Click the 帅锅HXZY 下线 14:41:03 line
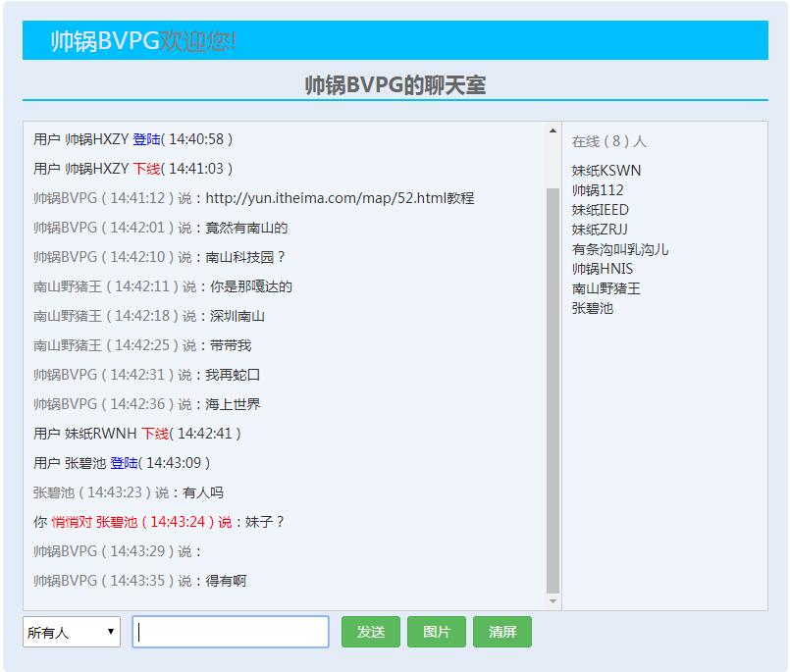 click(133, 169)
